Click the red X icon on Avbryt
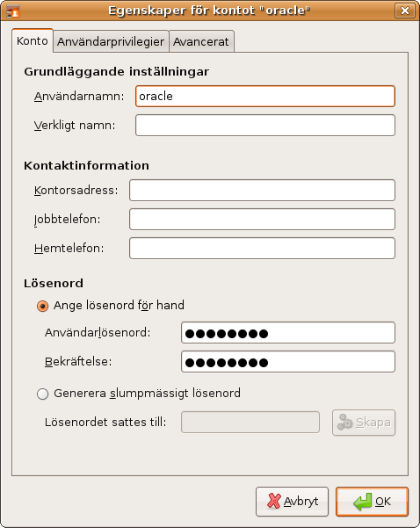 274,501
